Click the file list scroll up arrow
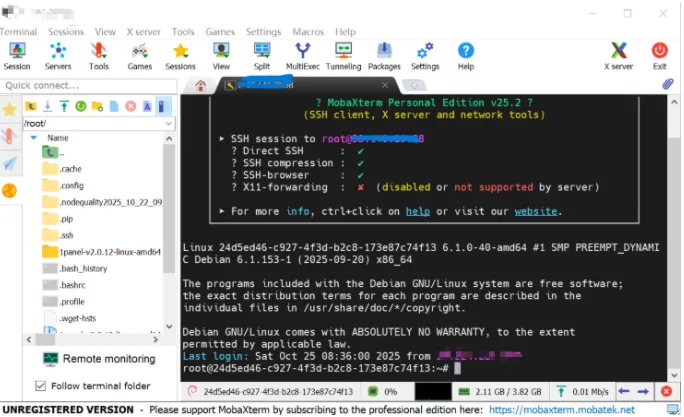This screenshot has height=417, width=684. pyautogui.click(x=169, y=139)
